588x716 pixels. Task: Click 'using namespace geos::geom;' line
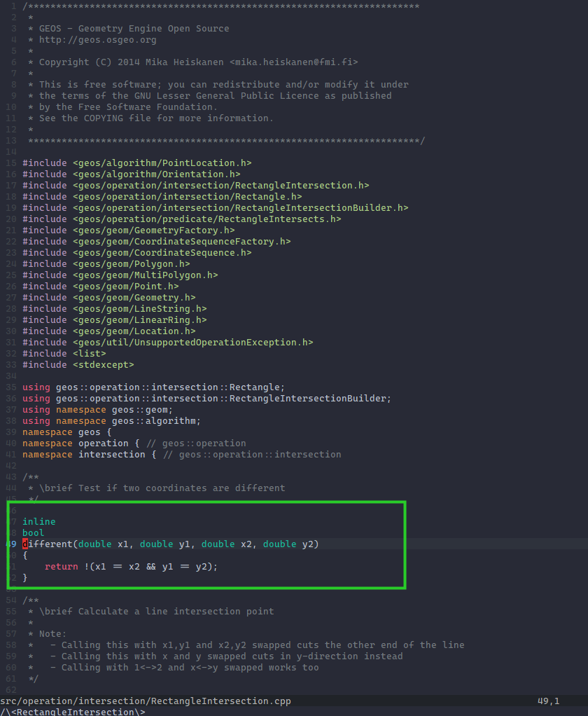97,410
